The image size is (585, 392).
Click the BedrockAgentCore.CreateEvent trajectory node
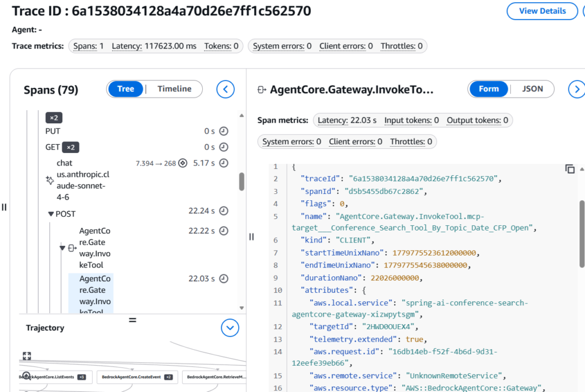(x=137, y=377)
